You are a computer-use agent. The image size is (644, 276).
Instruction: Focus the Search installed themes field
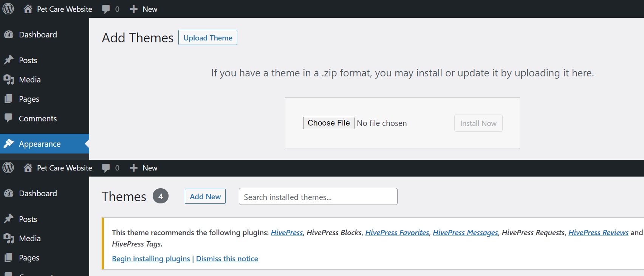pyautogui.click(x=318, y=197)
